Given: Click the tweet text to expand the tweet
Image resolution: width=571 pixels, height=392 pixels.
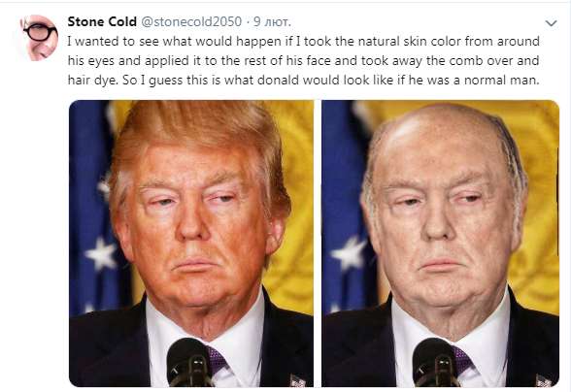Looking at the screenshot, I should point(303,60).
